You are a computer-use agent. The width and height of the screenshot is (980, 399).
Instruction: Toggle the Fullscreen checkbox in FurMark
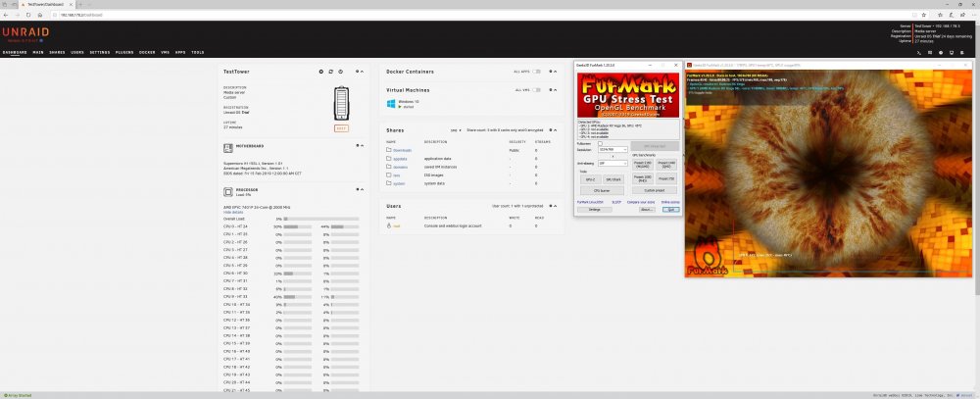tap(600, 144)
